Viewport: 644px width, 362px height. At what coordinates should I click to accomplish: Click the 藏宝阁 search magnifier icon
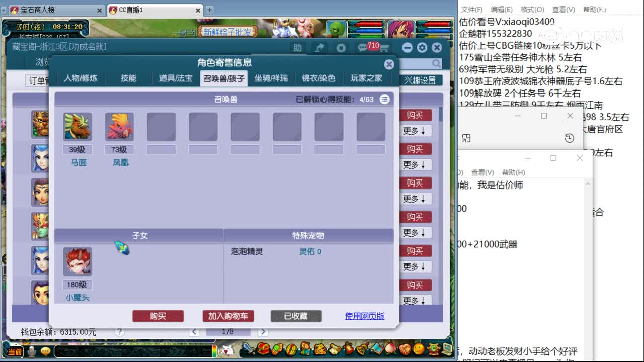(436, 63)
